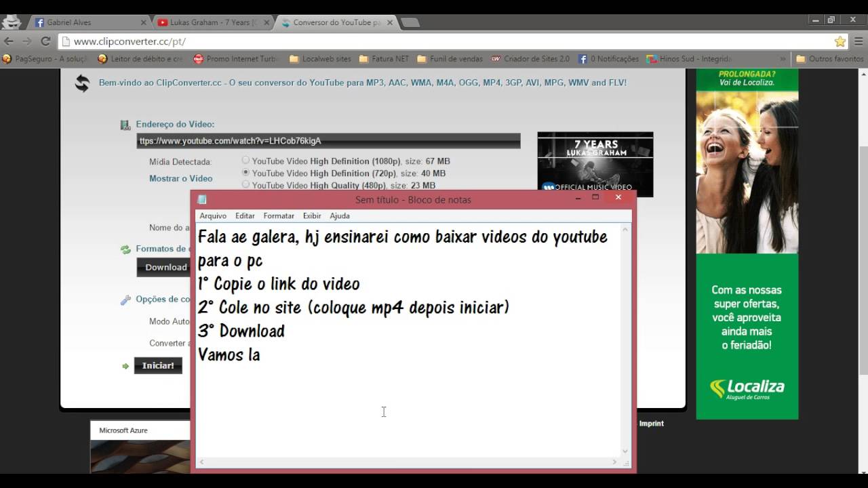The height and width of the screenshot is (488, 868).
Task: Click '1° Copie o link do video' text
Action: pos(279,284)
